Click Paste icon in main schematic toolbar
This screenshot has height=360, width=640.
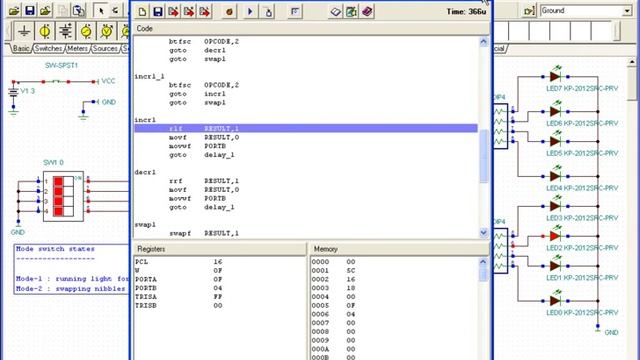[x=78, y=11]
